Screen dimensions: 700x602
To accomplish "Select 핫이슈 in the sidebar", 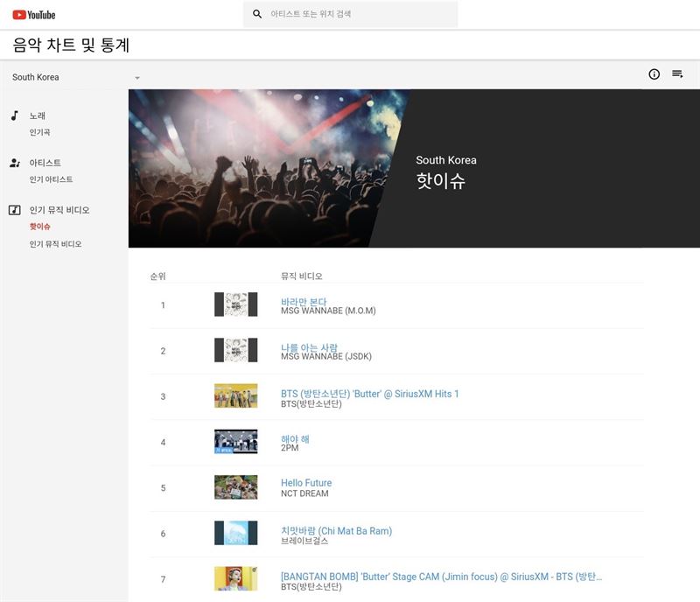I will (x=39, y=227).
